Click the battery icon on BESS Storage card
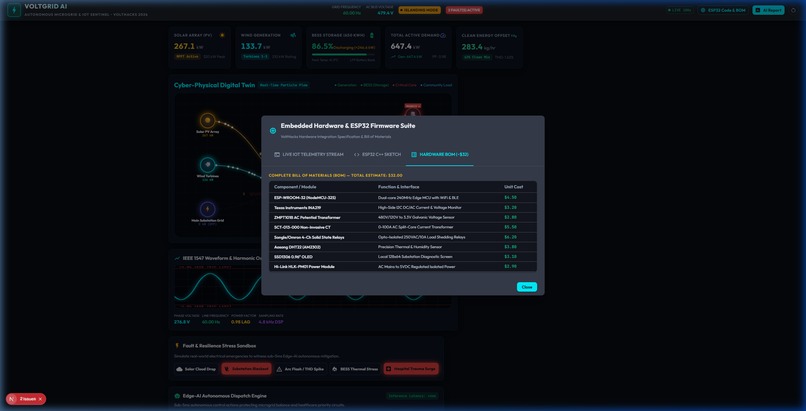This screenshot has height=411, width=806. (x=372, y=35)
